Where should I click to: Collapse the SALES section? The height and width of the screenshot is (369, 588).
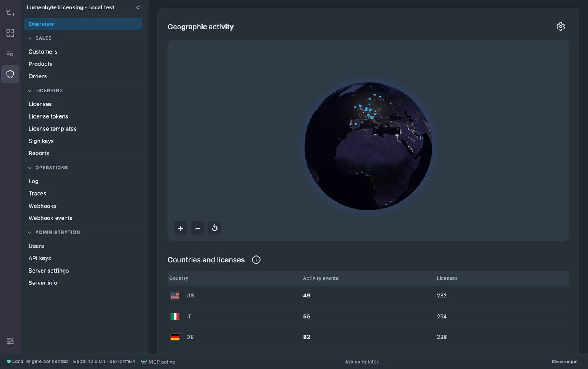29,38
